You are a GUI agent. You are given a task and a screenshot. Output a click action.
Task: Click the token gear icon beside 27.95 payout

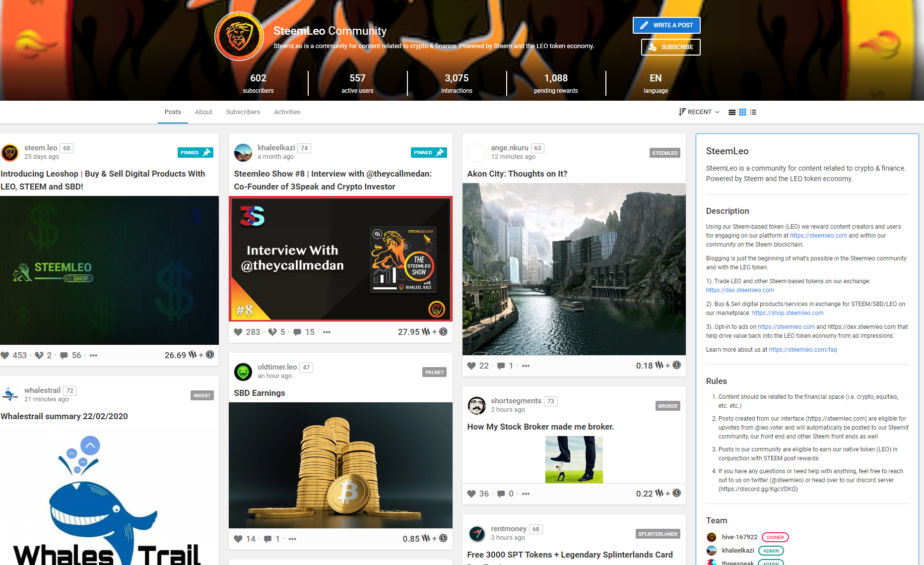coord(444,332)
